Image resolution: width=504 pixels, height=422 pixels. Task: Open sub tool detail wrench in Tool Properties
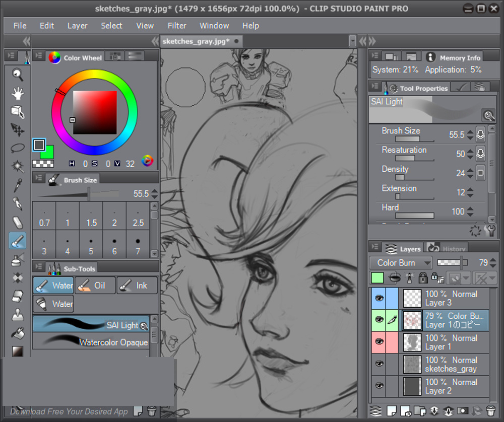point(491,231)
